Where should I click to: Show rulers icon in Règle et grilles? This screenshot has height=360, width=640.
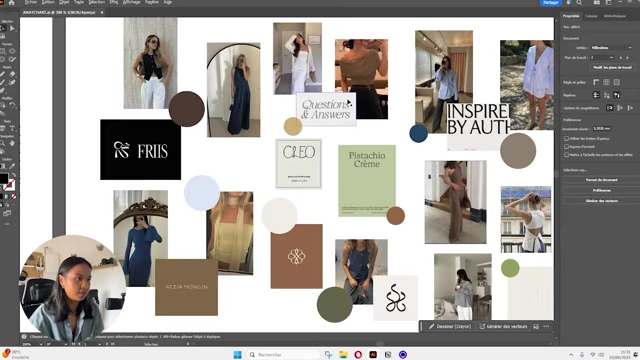[596, 82]
